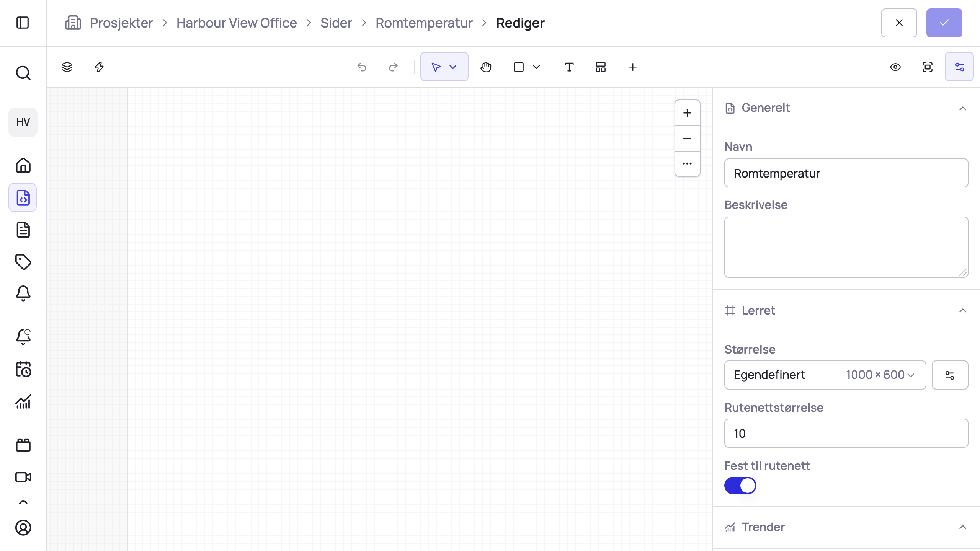
Task: Toggle preview with the eye icon
Action: pos(895,67)
